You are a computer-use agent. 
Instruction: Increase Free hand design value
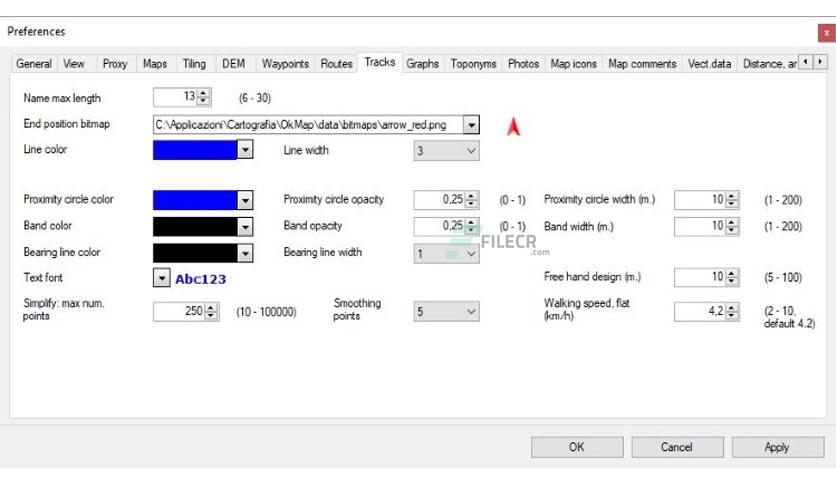click(x=732, y=273)
